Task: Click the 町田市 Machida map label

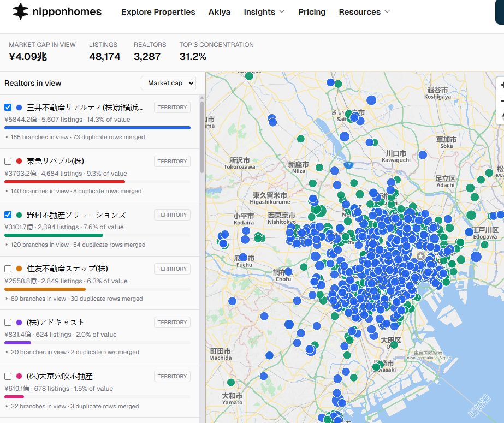Action: click(x=221, y=354)
